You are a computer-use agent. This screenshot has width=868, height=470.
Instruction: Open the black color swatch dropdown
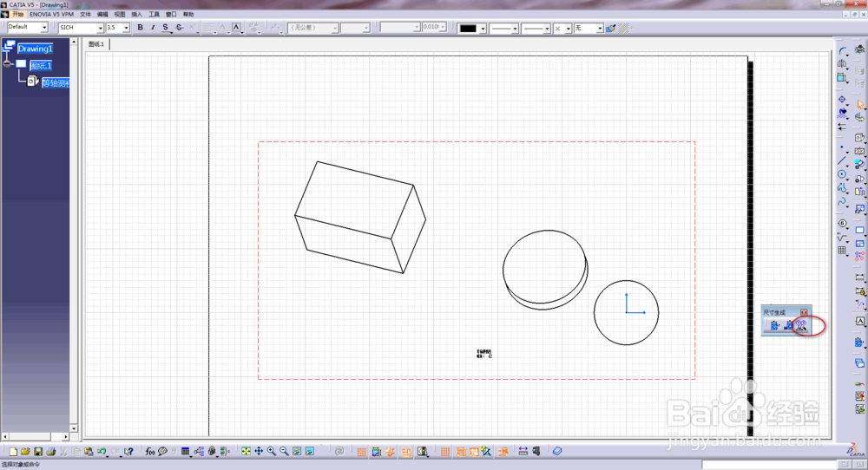click(483, 29)
